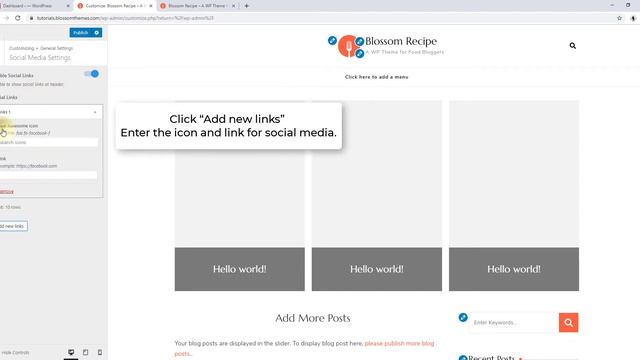The width and height of the screenshot is (640, 360).
Task: Switch to mobile preview icon
Action: click(100, 352)
